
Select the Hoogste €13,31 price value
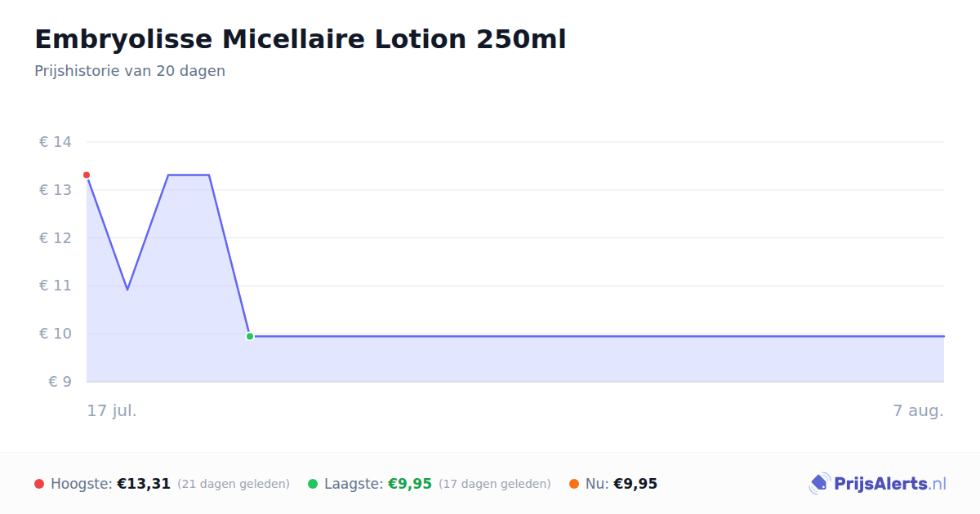pos(144,484)
